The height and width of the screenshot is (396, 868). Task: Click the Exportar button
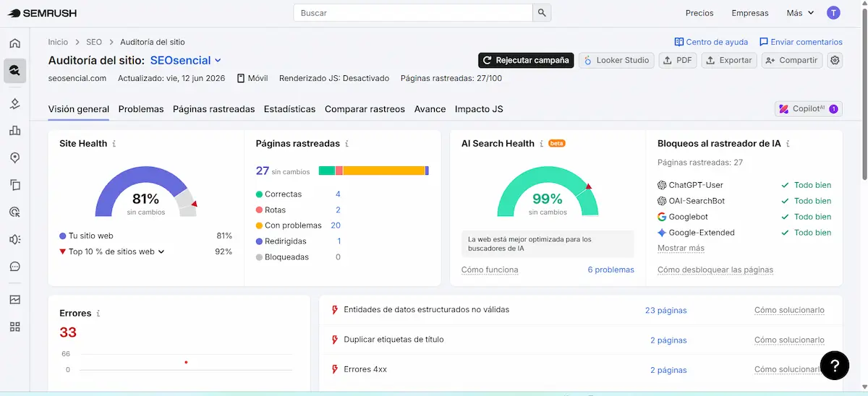click(x=729, y=61)
